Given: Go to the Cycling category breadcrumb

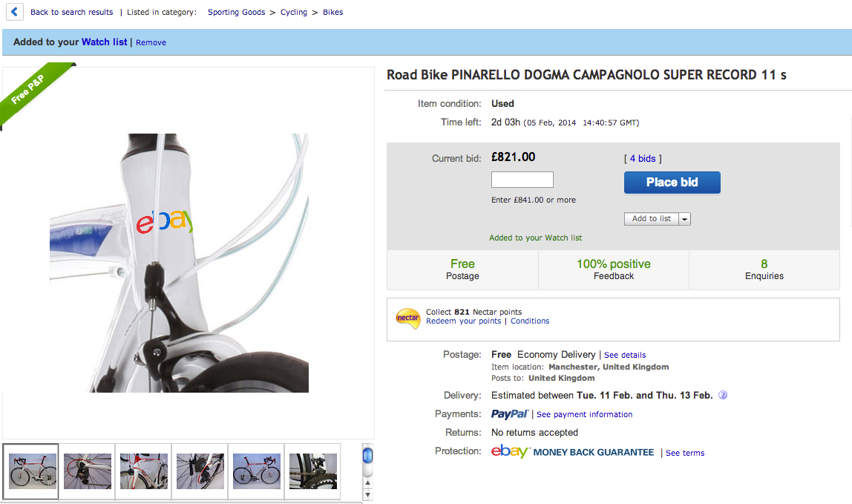Looking at the screenshot, I should tap(294, 13).
